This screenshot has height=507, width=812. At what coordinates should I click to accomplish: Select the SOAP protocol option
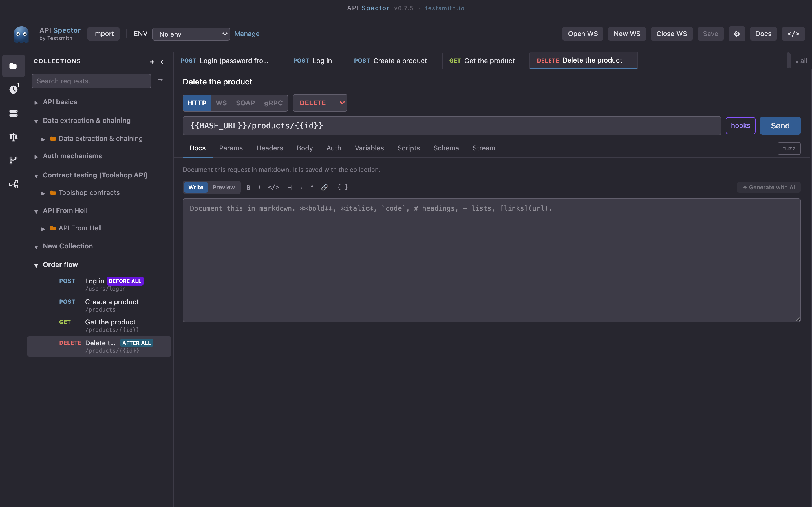(x=245, y=103)
